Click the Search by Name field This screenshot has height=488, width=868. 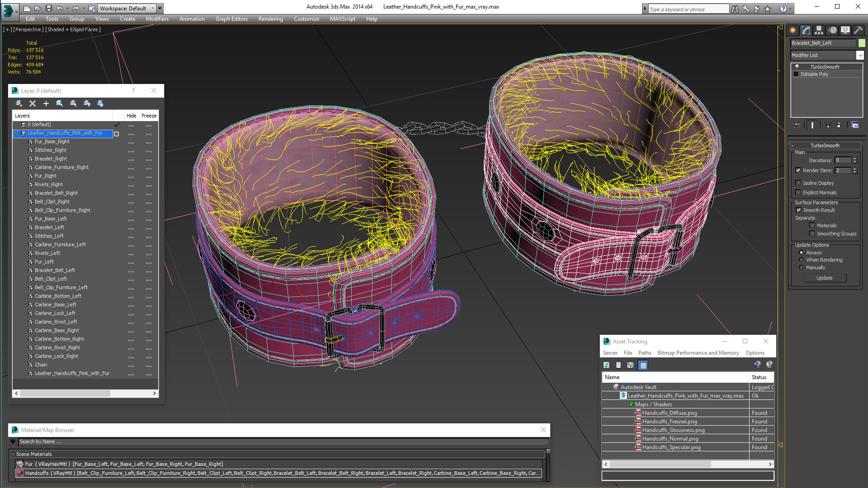point(283,441)
